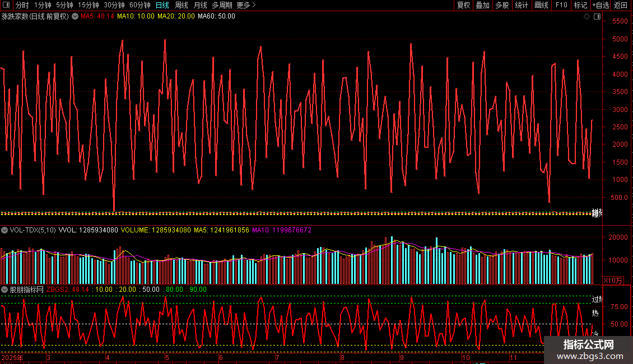Expand the 更多 periods menu
Viewport: 633px width, 364px height.
pos(246,5)
